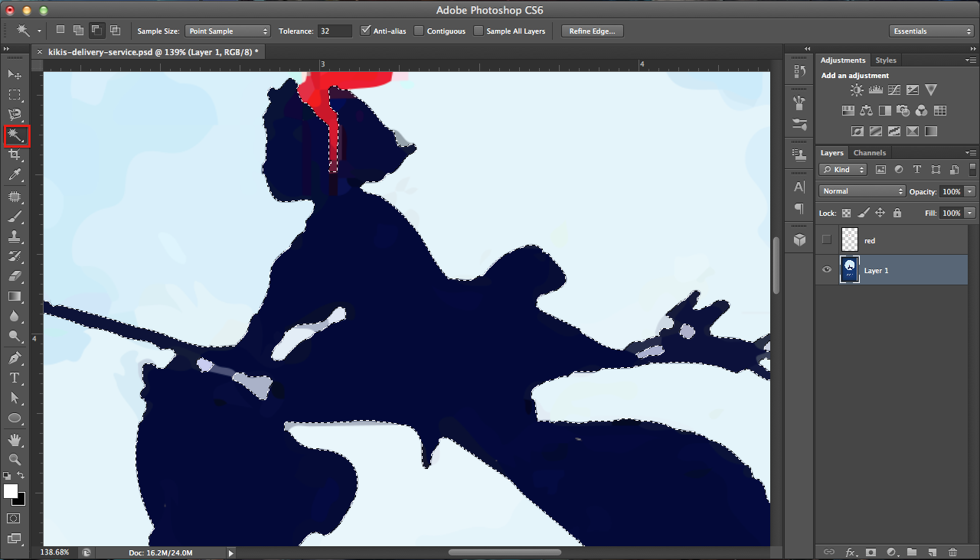
Task: Create a new layer with page icon
Action: pos(932,552)
